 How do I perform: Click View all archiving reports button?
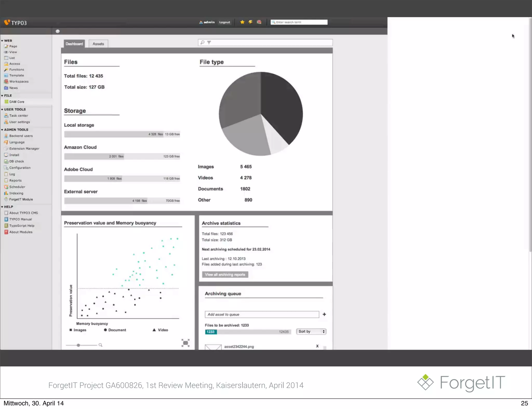coord(225,275)
